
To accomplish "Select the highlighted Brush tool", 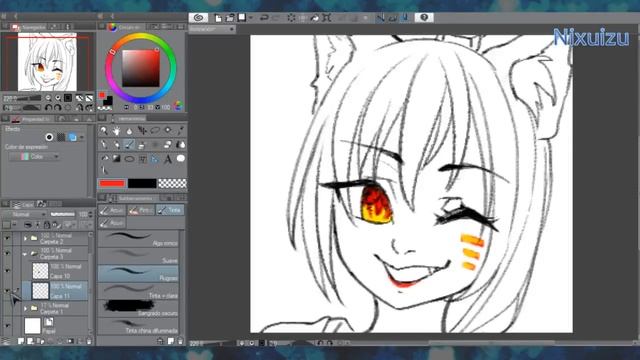I will click(129, 144).
